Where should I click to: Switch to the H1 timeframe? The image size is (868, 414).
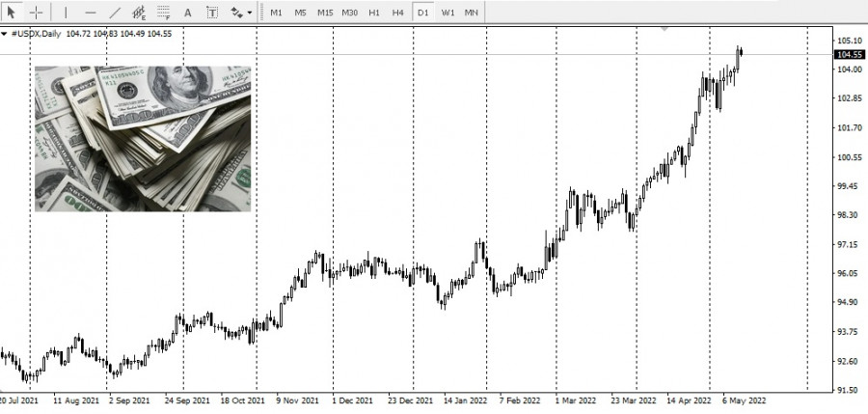(374, 13)
